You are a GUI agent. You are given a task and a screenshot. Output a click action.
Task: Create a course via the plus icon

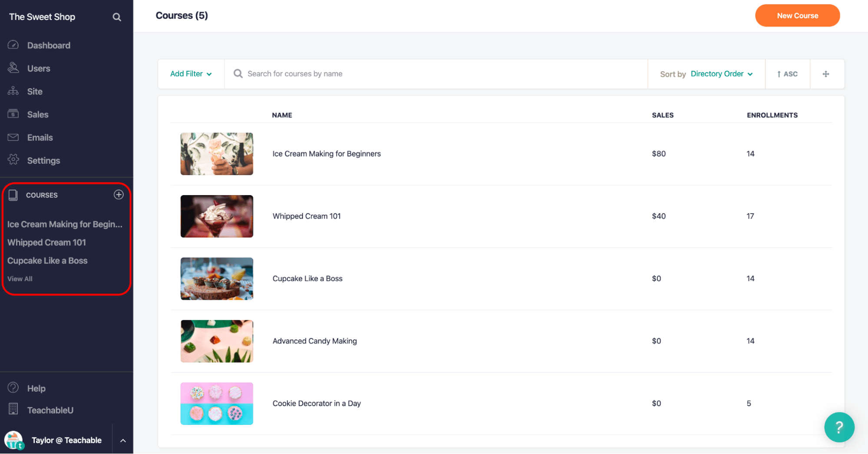119,195
